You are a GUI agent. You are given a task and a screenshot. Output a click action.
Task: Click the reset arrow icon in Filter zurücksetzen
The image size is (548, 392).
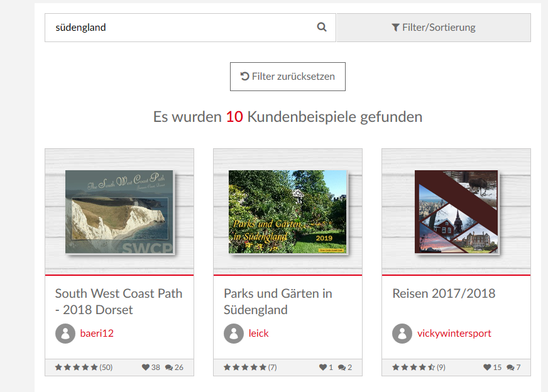click(244, 76)
